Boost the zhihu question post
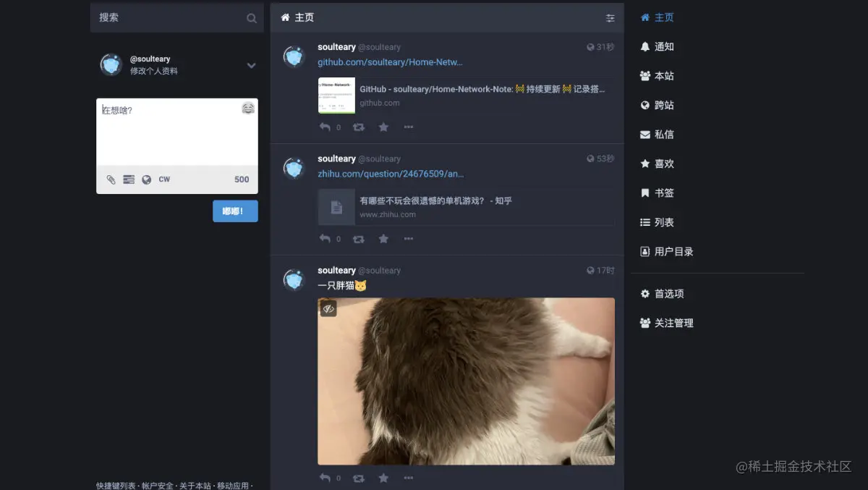The image size is (868, 490). pos(359,238)
